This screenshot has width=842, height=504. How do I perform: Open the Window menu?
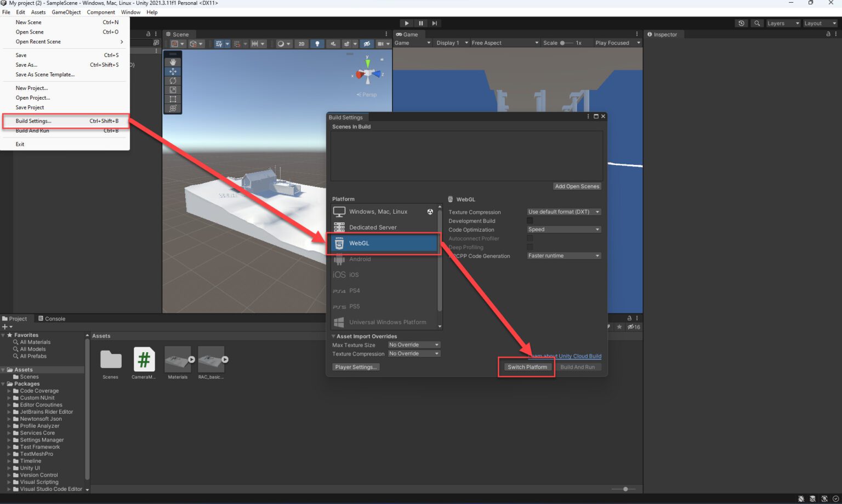point(130,12)
